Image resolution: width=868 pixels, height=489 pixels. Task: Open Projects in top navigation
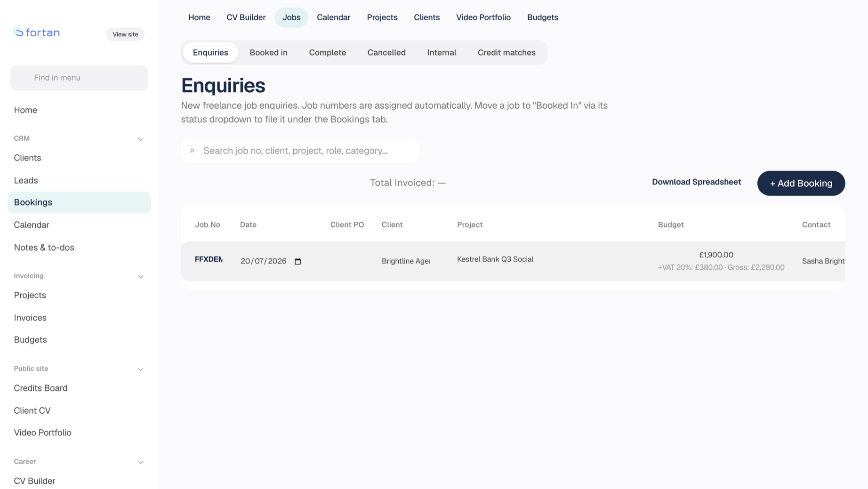pos(382,17)
